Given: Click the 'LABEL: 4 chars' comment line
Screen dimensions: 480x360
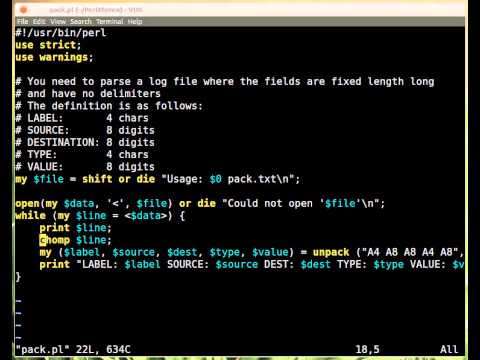Looking at the screenshot, I should click(82, 118).
